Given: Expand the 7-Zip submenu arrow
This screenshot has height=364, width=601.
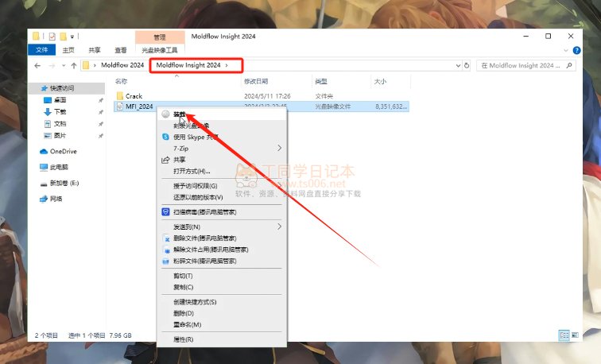Looking at the screenshot, I should tap(279, 148).
